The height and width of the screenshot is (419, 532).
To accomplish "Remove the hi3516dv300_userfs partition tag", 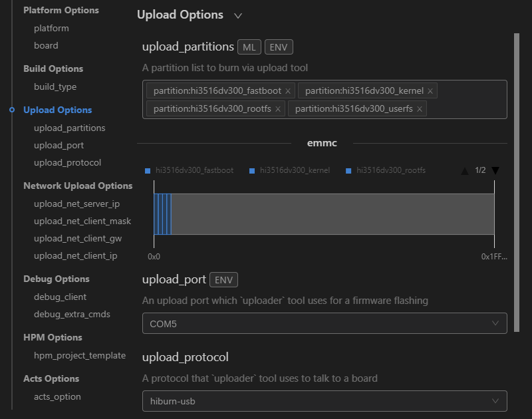I will pos(420,109).
